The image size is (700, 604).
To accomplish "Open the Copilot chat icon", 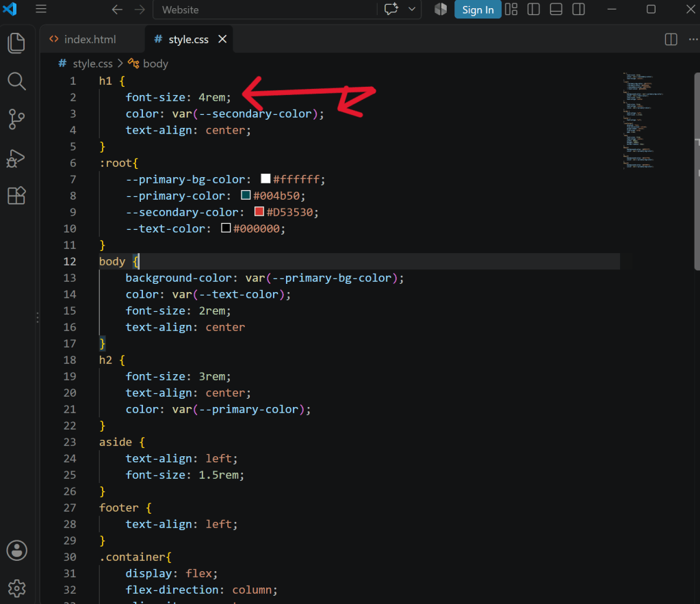I will [391, 10].
